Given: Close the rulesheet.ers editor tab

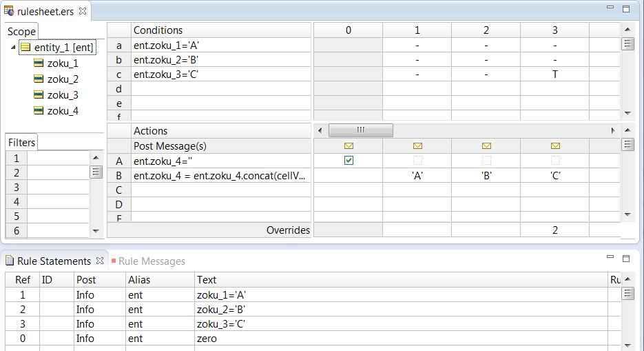Looking at the screenshot, I should click(83, 11).
